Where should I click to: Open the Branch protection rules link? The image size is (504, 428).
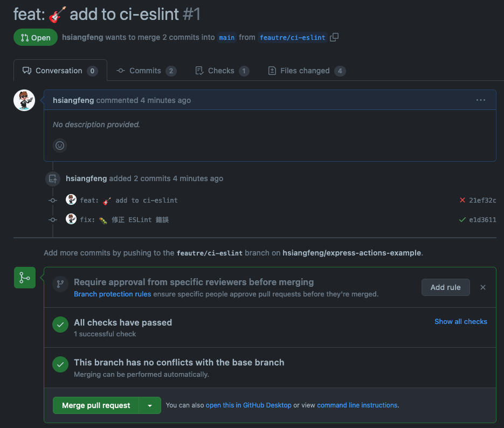pos(112,294)
